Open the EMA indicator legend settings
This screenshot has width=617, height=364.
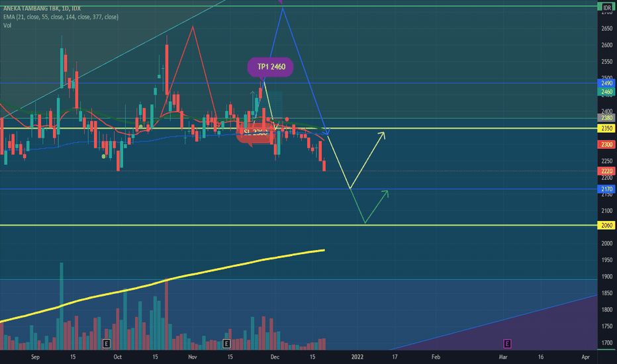point(61,17)
